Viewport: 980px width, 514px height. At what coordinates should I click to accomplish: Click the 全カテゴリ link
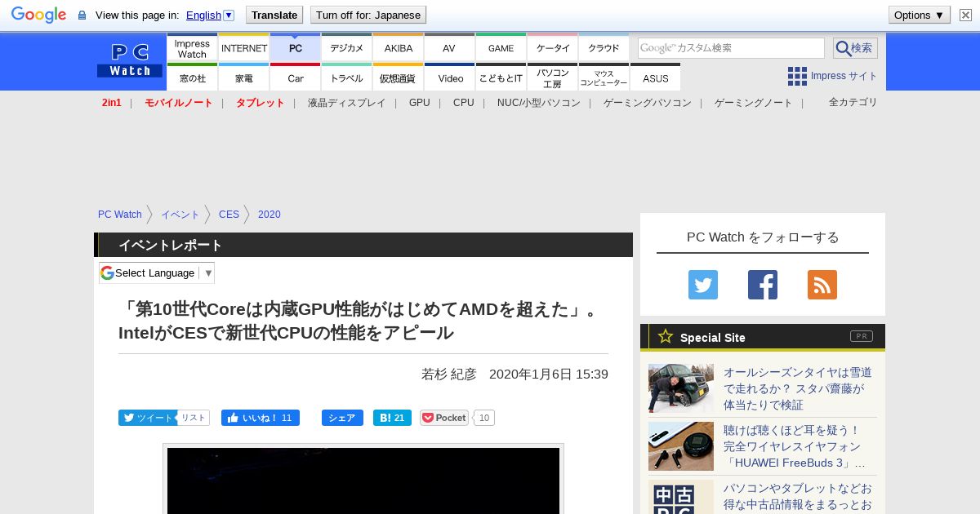click(853, 102)
